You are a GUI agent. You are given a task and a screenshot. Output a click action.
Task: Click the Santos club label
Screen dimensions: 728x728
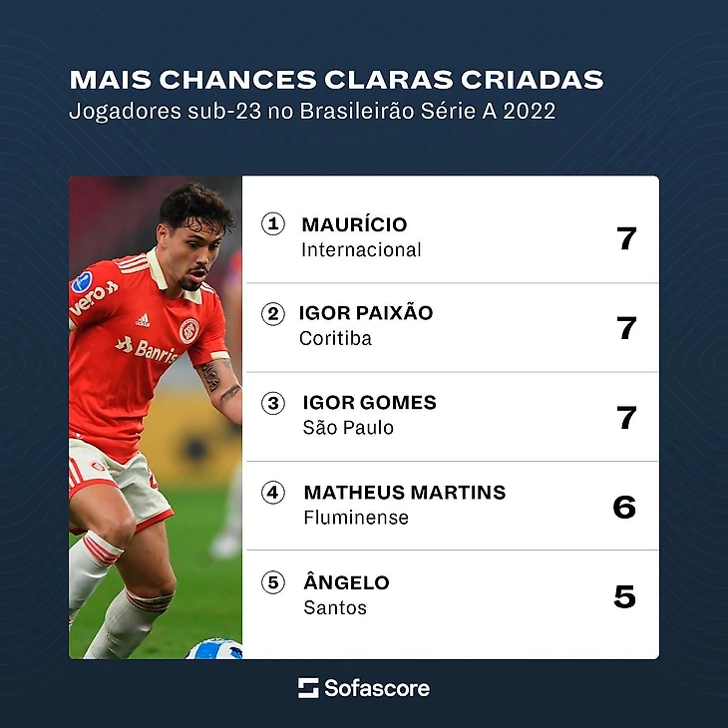pyautogui.click(x=335, y=607)
